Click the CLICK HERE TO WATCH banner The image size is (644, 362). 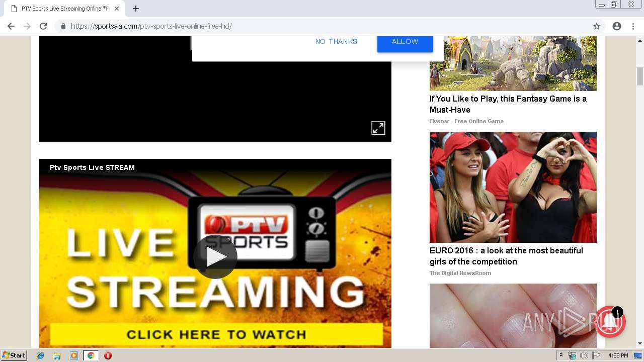tap(216, 334)
